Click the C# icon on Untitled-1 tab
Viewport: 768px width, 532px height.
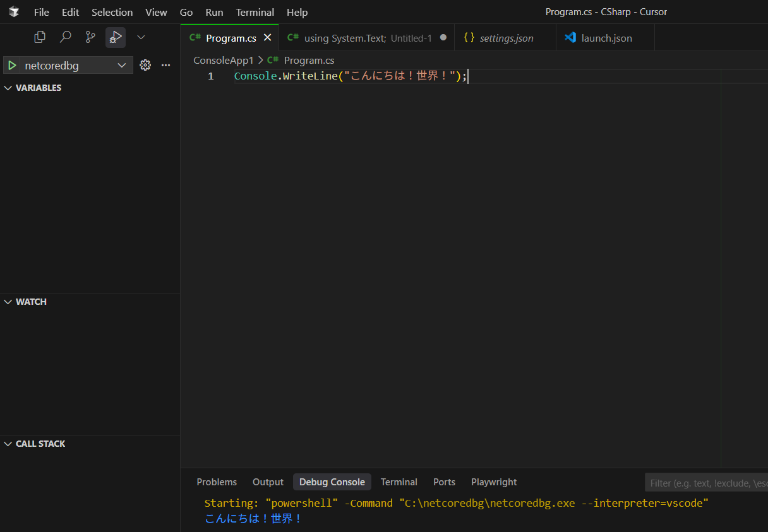[293, 37]
